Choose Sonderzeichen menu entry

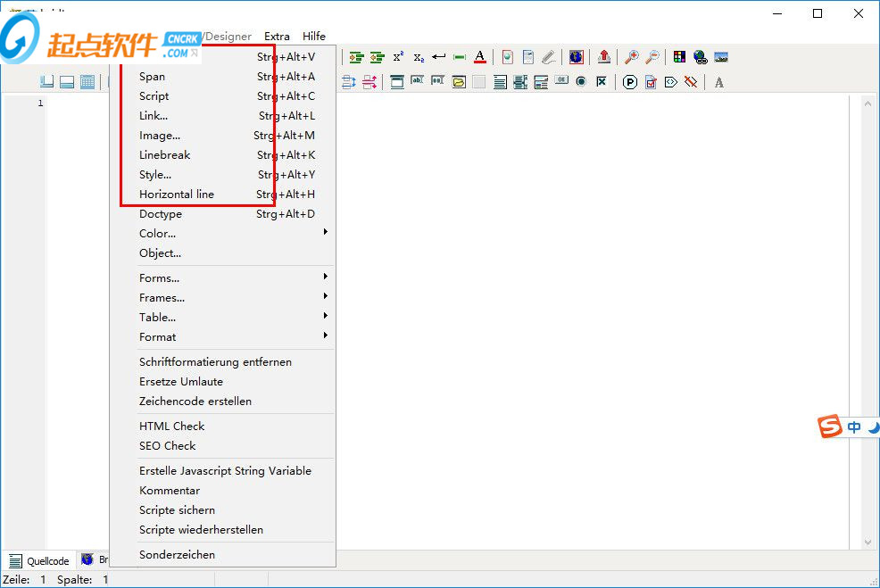pyautogui.click(x=223, y=554)
